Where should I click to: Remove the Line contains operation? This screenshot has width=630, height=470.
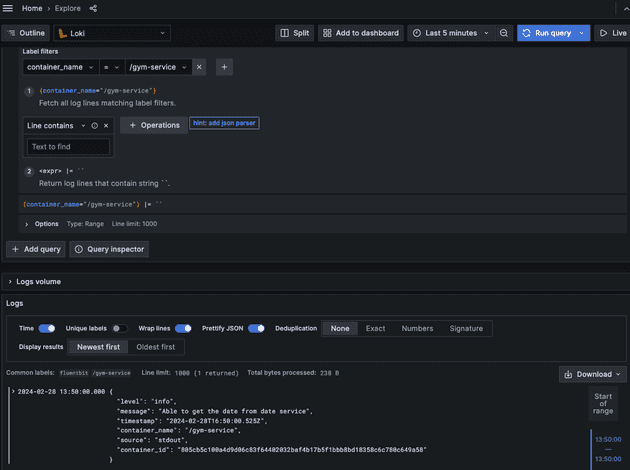point(106,126)
